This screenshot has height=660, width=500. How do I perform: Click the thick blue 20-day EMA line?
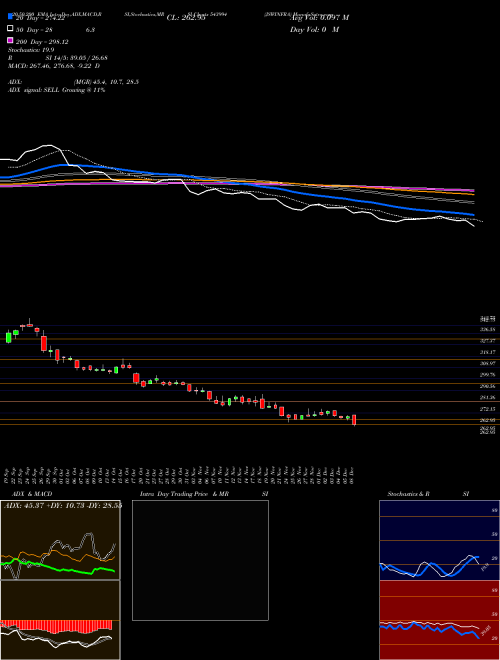tap(236, 182)
